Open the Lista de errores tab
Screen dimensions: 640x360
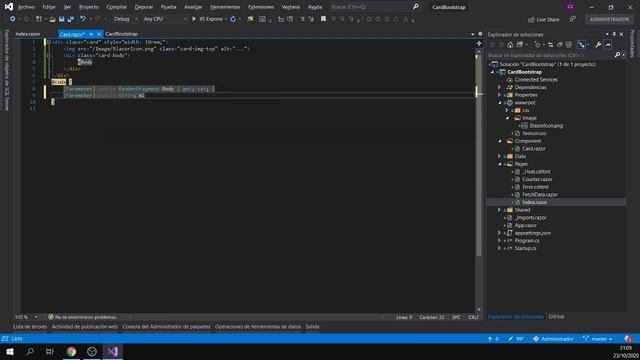pos(30,327)
